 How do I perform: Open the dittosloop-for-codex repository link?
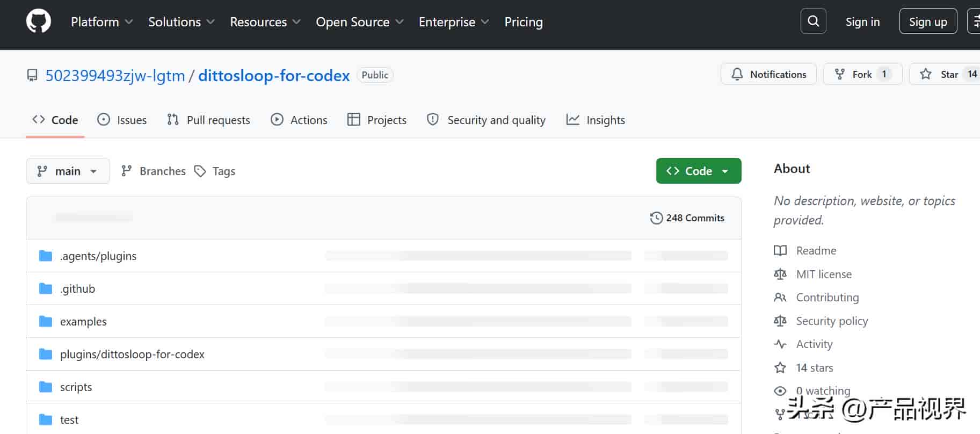(274, 75)
